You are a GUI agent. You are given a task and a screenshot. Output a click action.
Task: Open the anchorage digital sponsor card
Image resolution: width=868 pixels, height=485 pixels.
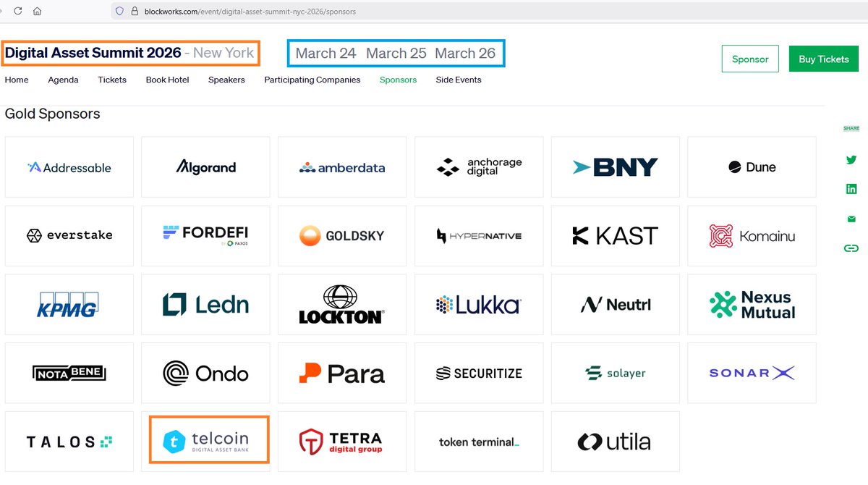coord(479,167)
